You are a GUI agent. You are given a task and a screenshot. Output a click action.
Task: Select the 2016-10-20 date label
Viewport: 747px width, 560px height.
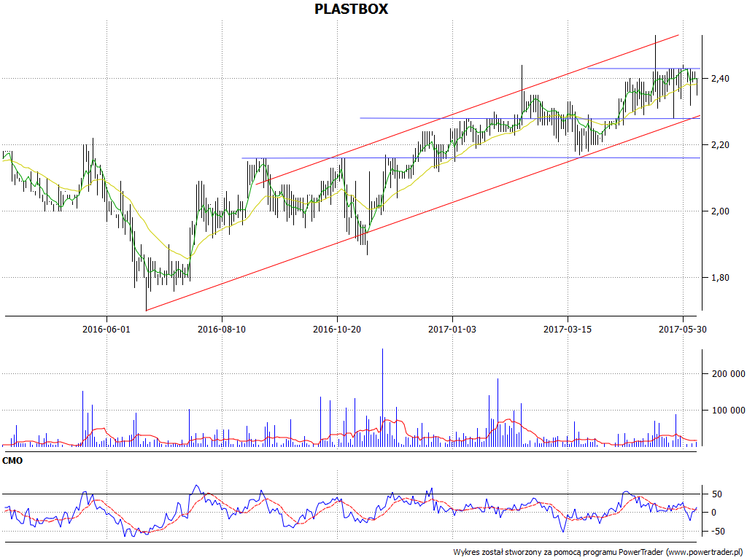click(337, 329)
